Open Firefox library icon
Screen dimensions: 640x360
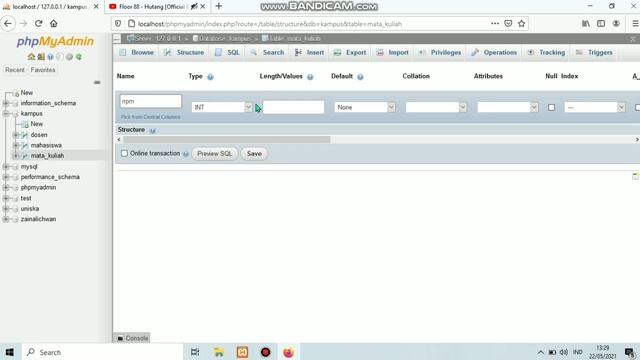(x=586, y=24)
